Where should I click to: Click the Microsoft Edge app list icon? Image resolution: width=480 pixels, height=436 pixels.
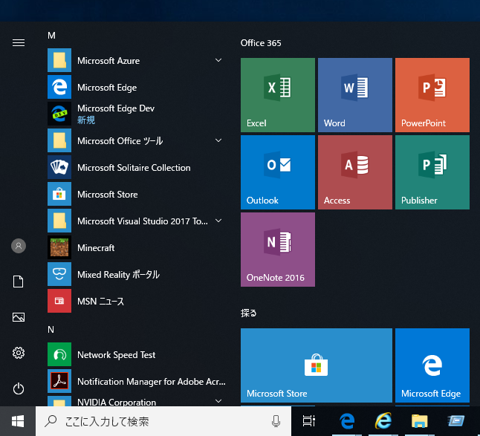click(x=59, y=87)
